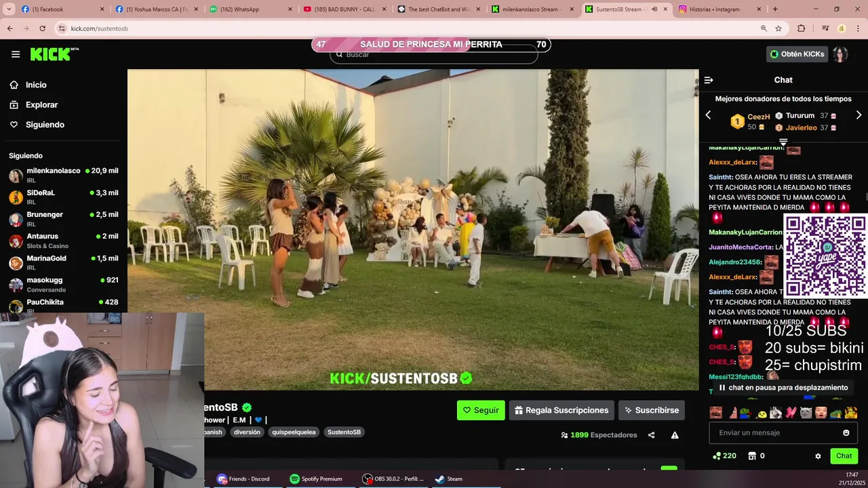Select the diversión tag
This screenshot has height=488, width=868.
pyautogui.click(x=247, y=432)
